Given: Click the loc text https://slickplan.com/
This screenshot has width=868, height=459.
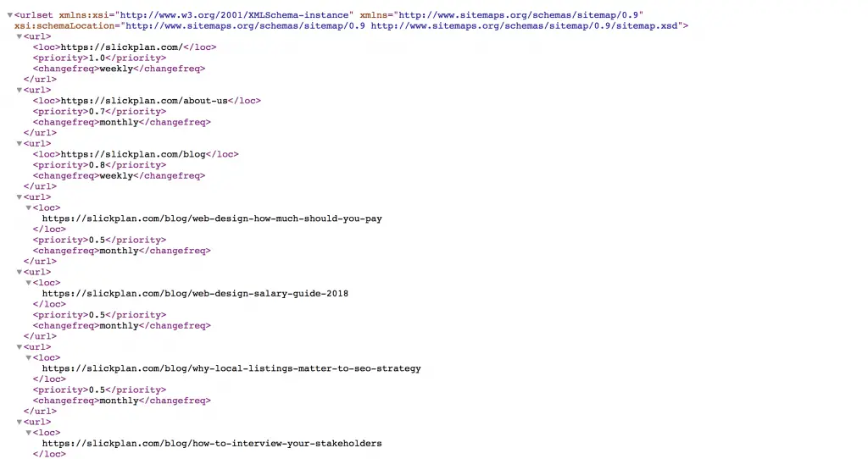Looking at the screenshot, I should coord(121,47).
